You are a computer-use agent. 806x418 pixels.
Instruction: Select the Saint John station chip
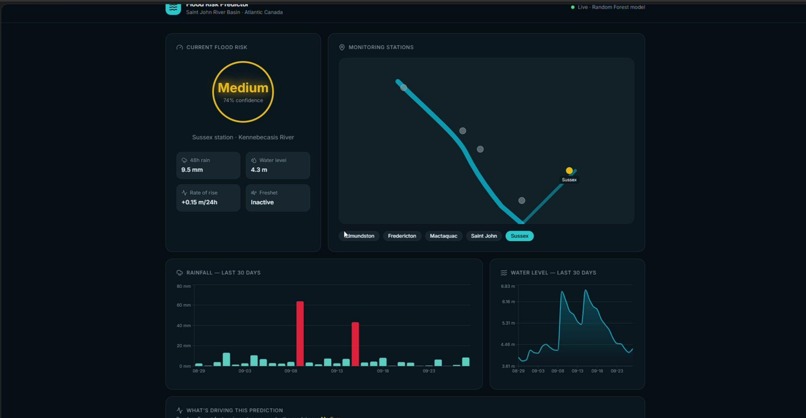tap(484, 236)
